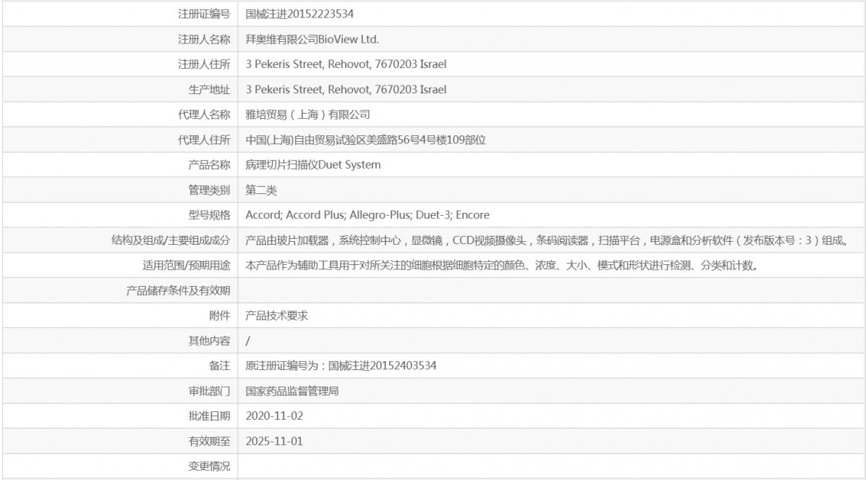Click the 注册人名称 label
Viewport: 868px width, 480px height.
tap(204, 39)
